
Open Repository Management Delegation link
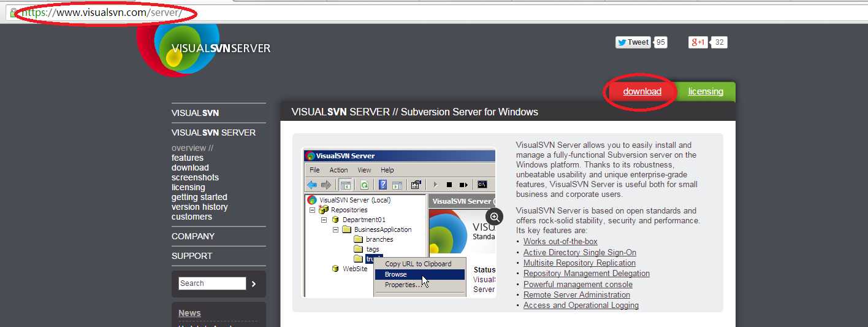tap(587, 274)
